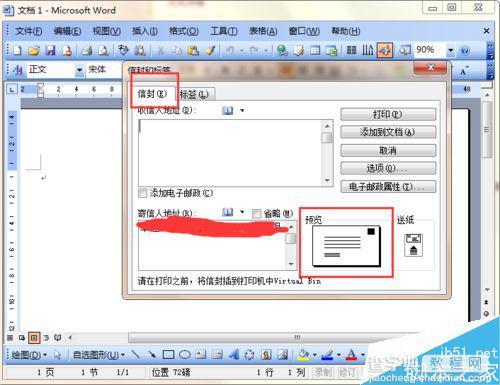Toggle the 省略 checkbox
The image size is (500, 385).
click(x=256, y=214)
